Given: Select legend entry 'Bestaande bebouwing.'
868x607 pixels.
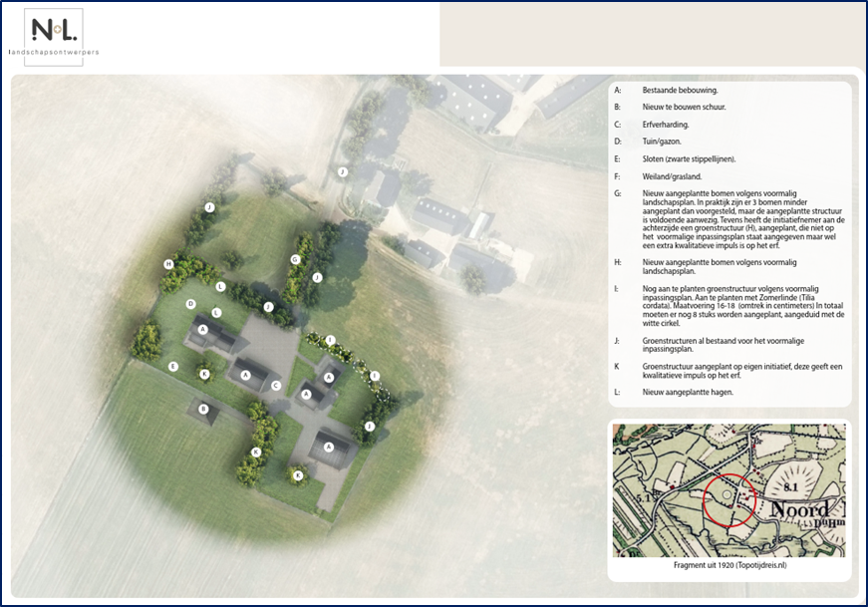Looking at the screenshot, I should click(680, 90).
